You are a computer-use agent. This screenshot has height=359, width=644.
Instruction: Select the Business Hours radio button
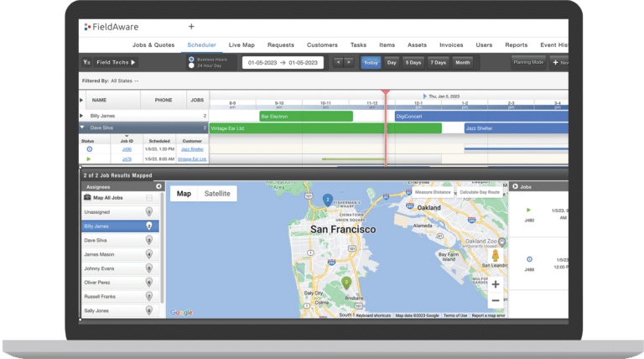[192, 59]
